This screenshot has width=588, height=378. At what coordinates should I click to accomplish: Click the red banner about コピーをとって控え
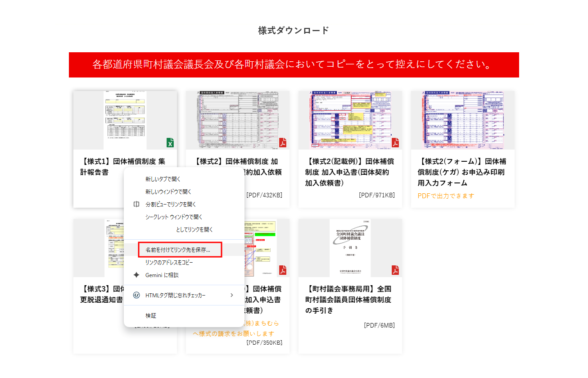[x=294, y=65]
